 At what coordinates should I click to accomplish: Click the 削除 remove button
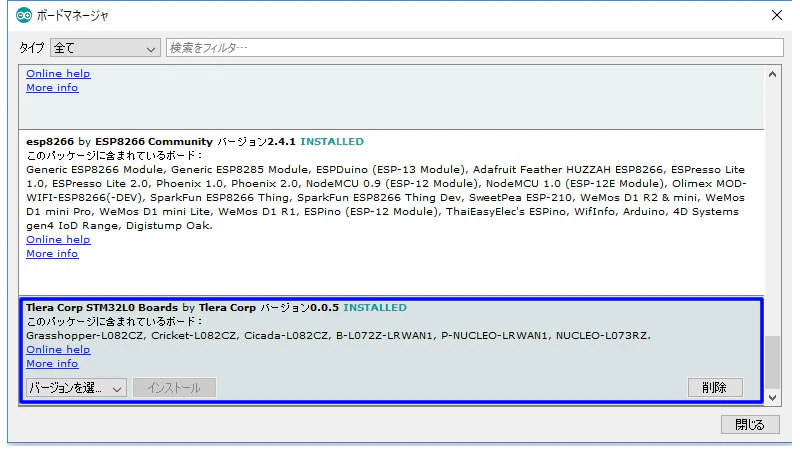715,388
